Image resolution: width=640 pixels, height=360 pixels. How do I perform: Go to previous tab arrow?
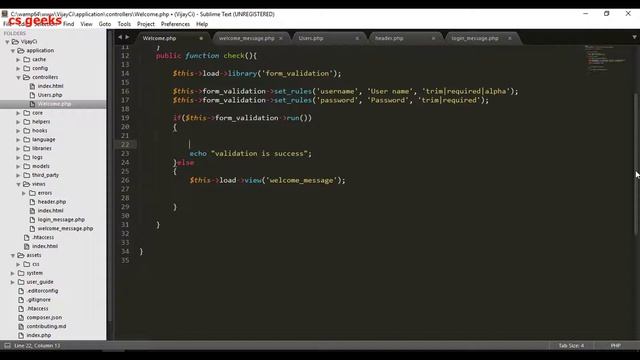(x=120, y=37)
